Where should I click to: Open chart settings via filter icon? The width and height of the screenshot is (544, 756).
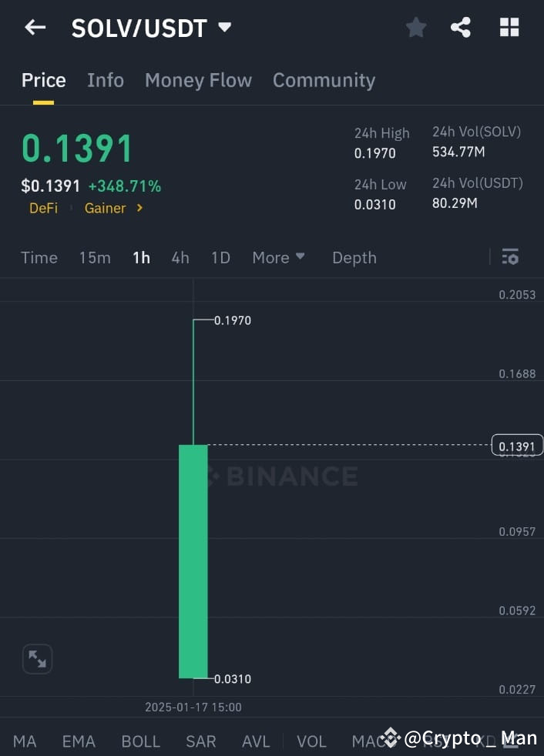coord(511,256)
